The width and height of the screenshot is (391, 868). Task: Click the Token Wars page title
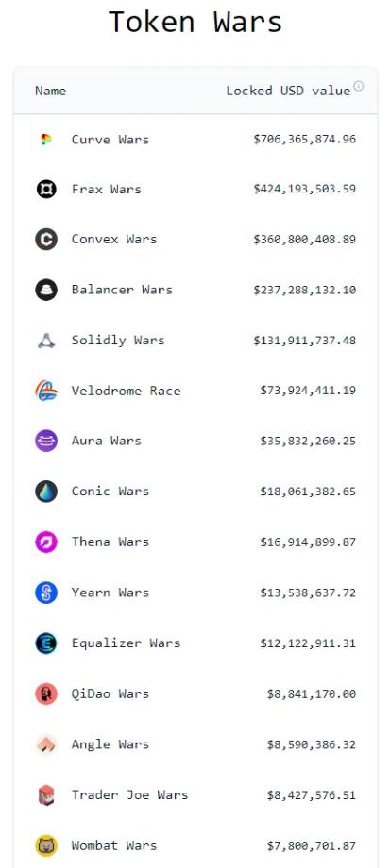(195, 22)
